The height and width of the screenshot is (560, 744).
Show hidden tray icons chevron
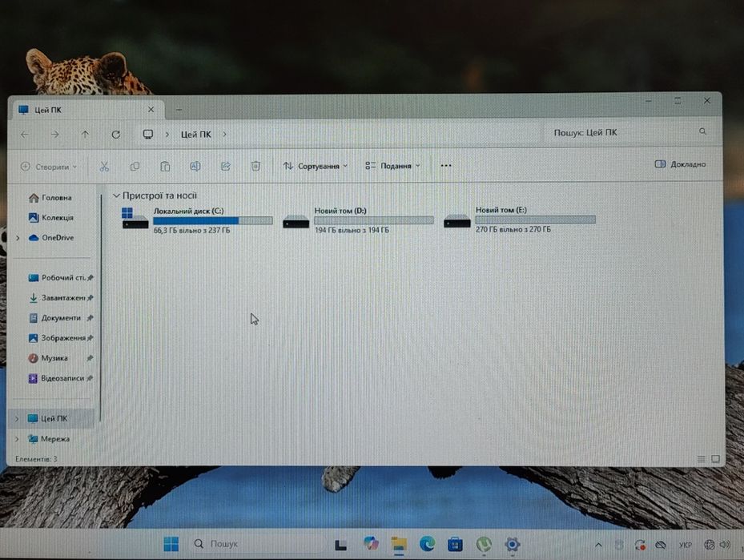tap(598, 545)
